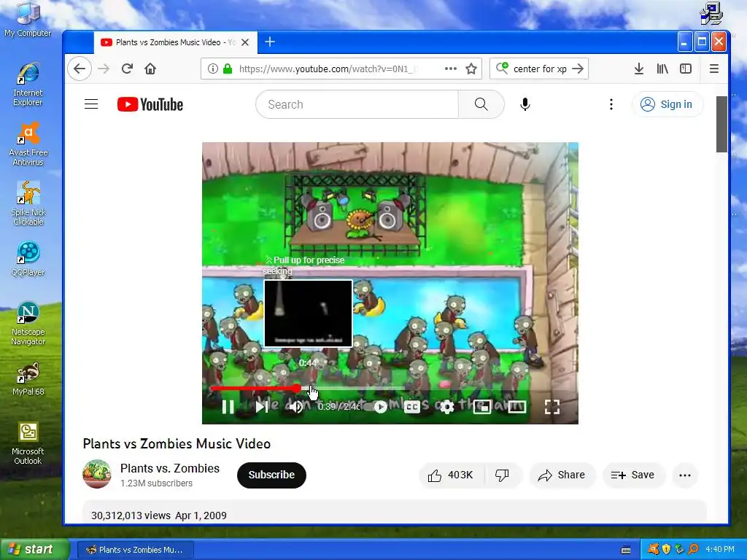Click the red video progress bar

(254, 389)
